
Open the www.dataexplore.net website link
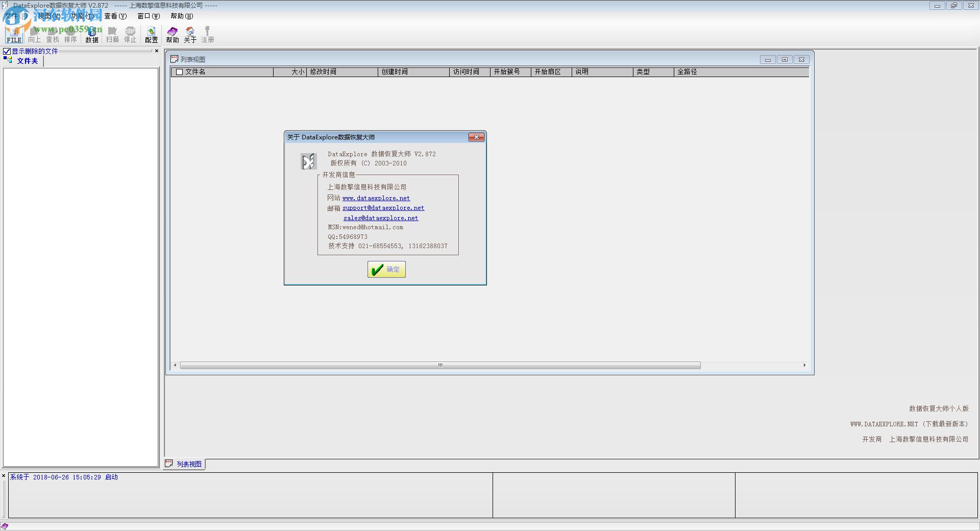click(376, 198)
